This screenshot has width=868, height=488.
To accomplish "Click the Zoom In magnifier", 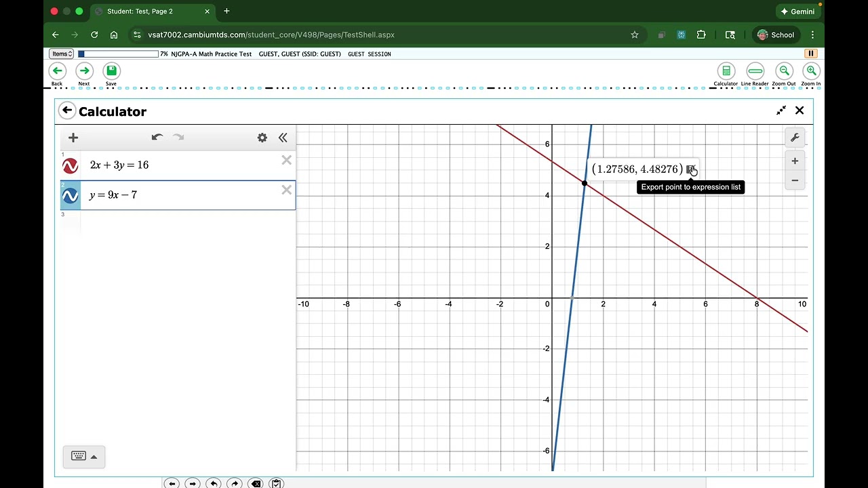I will (x=811, y=71).
